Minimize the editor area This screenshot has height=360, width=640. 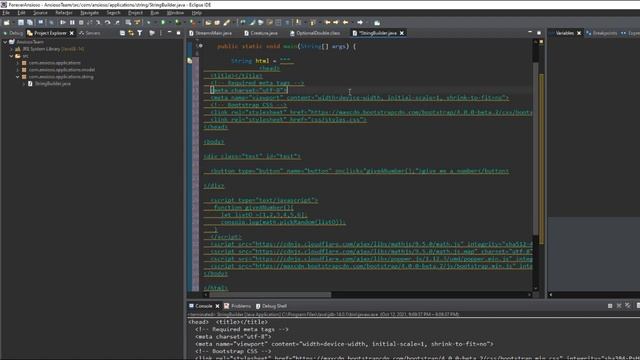tap(530, 32)
